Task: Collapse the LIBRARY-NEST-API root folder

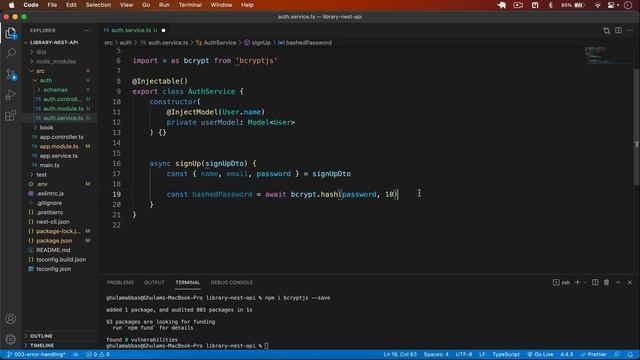Action: (54, 42)
